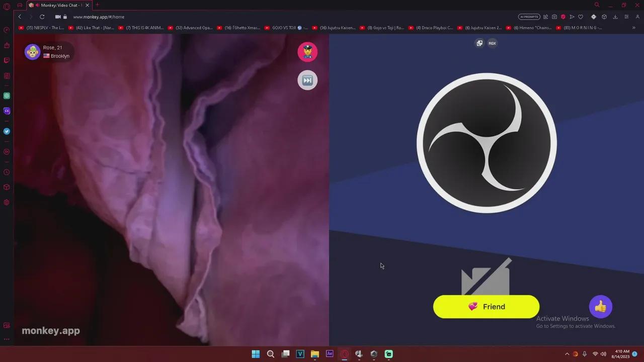Screen dimensions: 644x362
Task: Open a new browser tab
Action: click(x=97, y=5)
